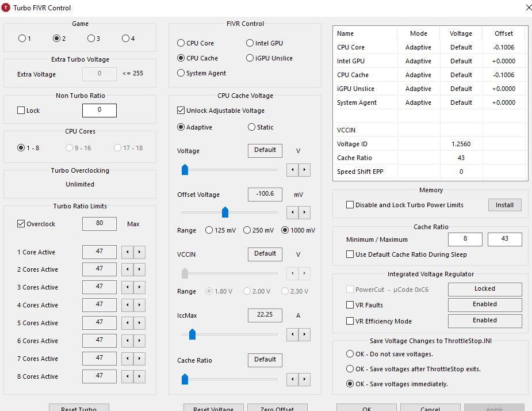Decrease the 4 Cores Active ratio
This screenshot has height=411, width=532.
(x=128, y=305)
